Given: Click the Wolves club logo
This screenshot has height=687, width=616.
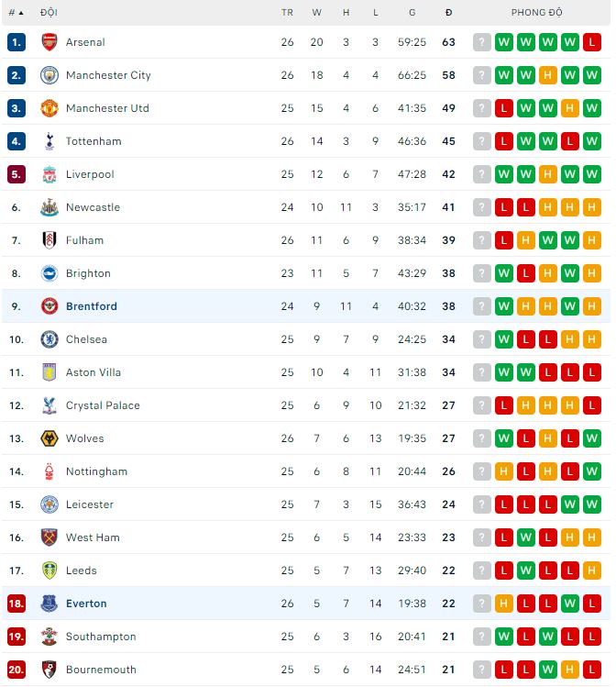Looking at the screenshot, I should pos(49,438).
